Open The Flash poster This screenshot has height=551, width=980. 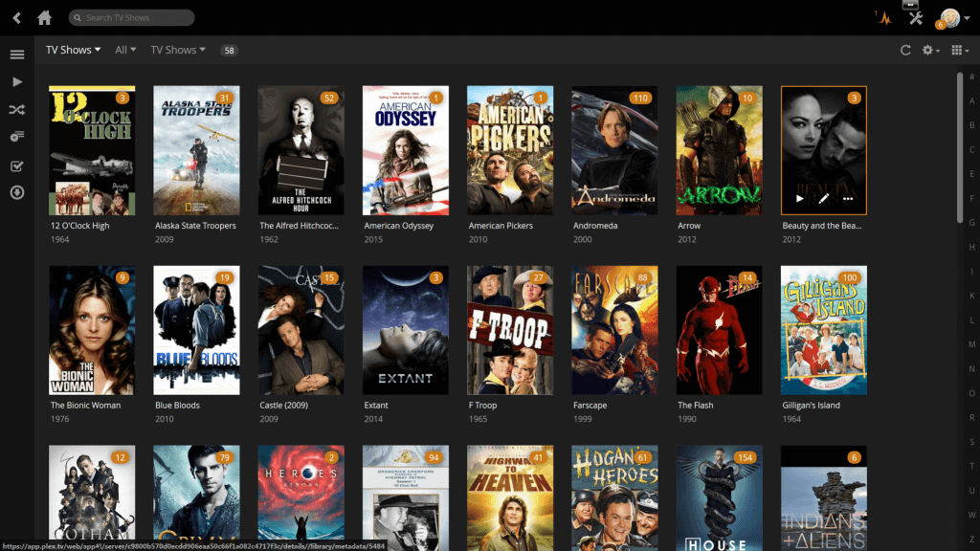pos(719,330)
